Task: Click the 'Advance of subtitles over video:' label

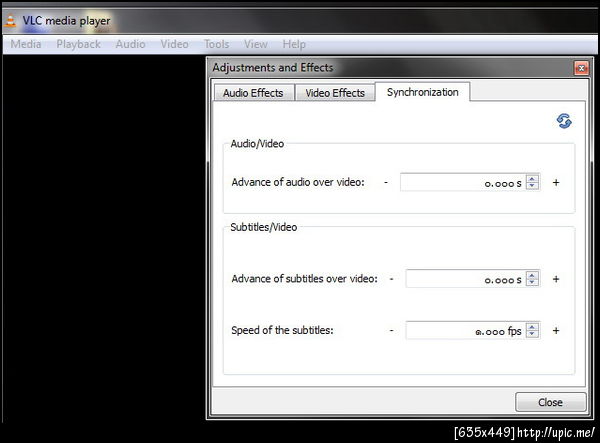Action: coord(304,279)
